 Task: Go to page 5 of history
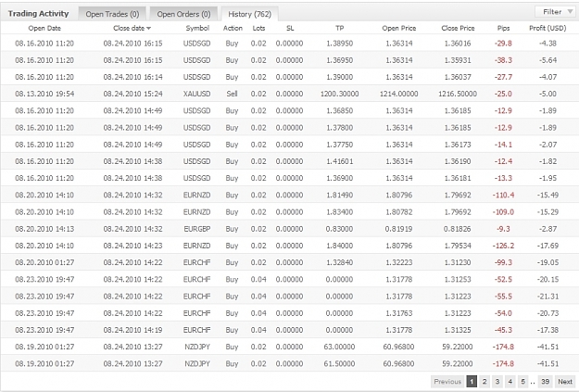[x=522, y=381]
